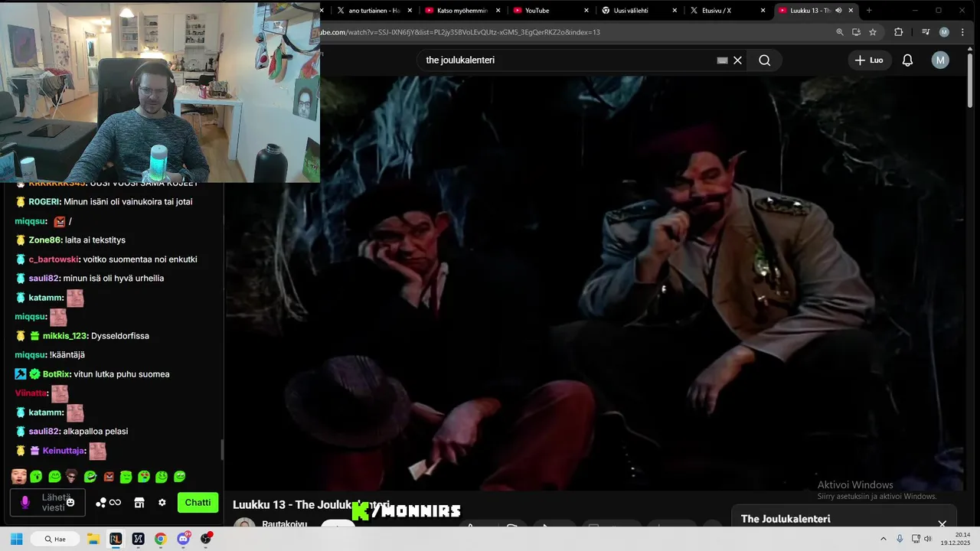Open YouTube notifications bell

(x=907, y=60)
